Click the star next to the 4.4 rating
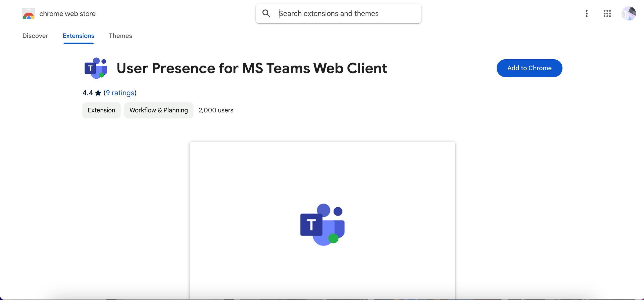Screen dimensions: 644x300 tap(98, 93)
